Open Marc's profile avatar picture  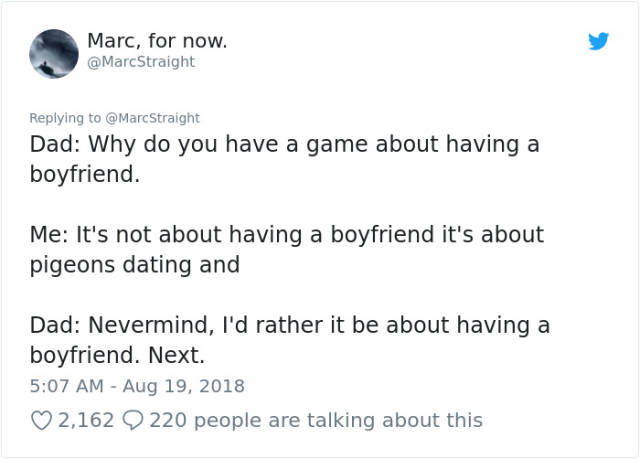(54, 54)
